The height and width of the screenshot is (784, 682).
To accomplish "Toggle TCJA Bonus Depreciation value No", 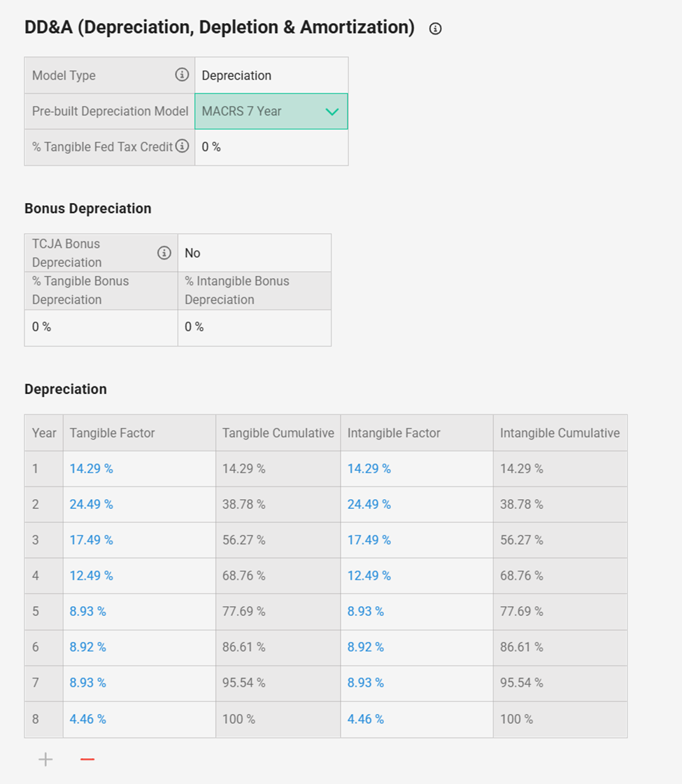I will click(x=254, y=253).
